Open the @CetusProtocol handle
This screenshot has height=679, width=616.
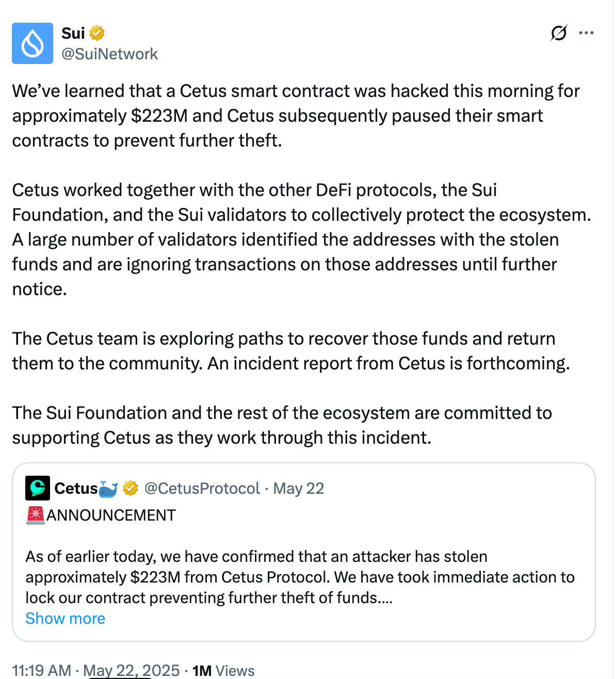[202, 488]
